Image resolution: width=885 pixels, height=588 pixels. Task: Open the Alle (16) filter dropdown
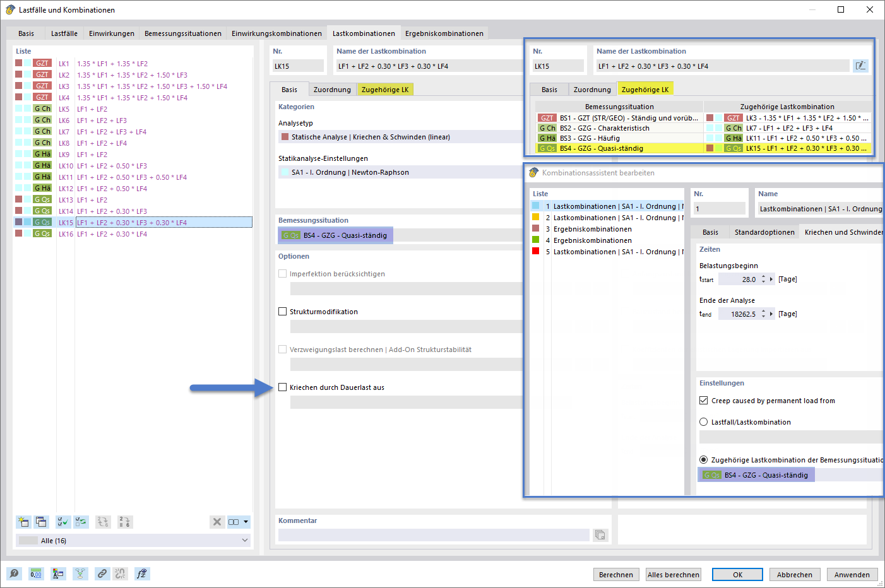[x=133, y=540]
